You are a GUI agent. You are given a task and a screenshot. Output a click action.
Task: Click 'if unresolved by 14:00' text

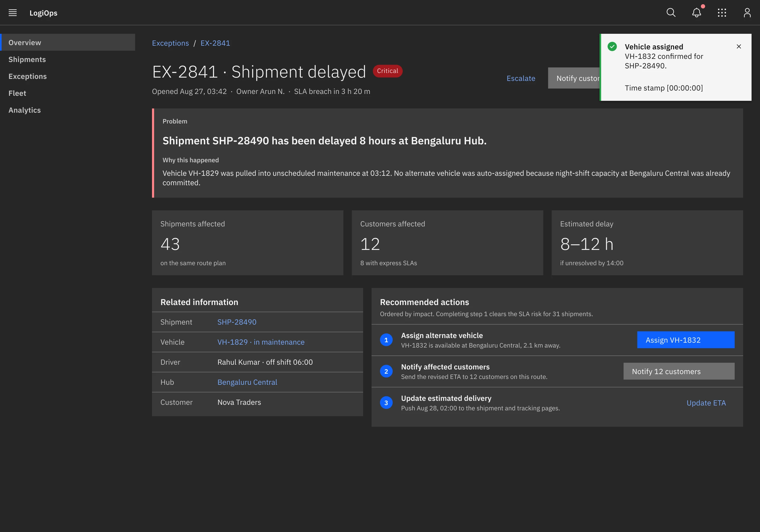(x=592, y=263)
